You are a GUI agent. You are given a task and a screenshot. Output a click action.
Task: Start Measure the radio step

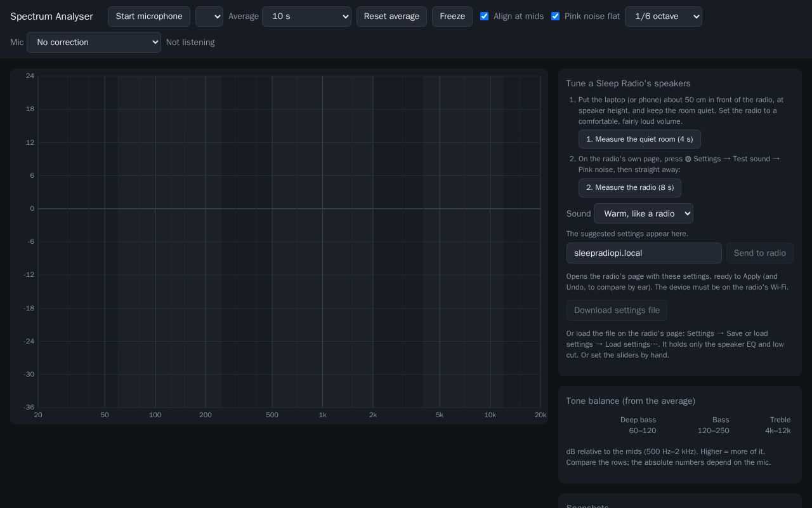tap(630, 188)
